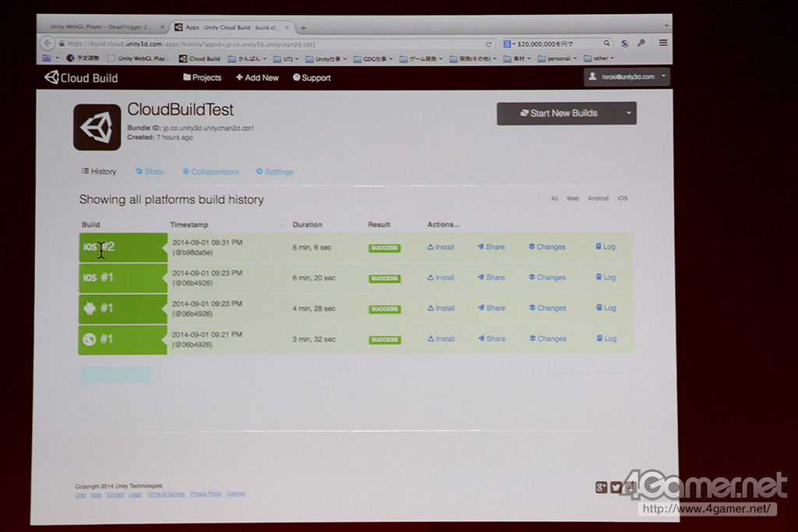The height and width of the screenshot is (532, 798).
Task: Open the Unity WebGL Play bookmark
Action: point(139,58)
